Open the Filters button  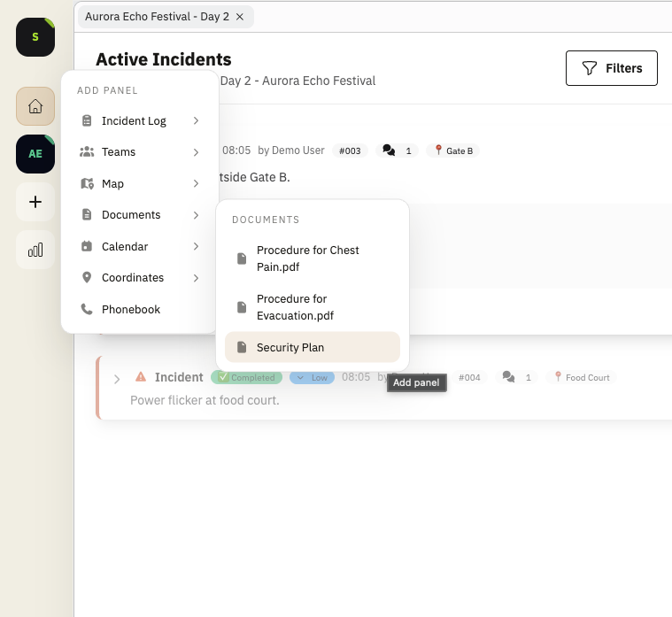pyautogui.click(x=612, y=68)
